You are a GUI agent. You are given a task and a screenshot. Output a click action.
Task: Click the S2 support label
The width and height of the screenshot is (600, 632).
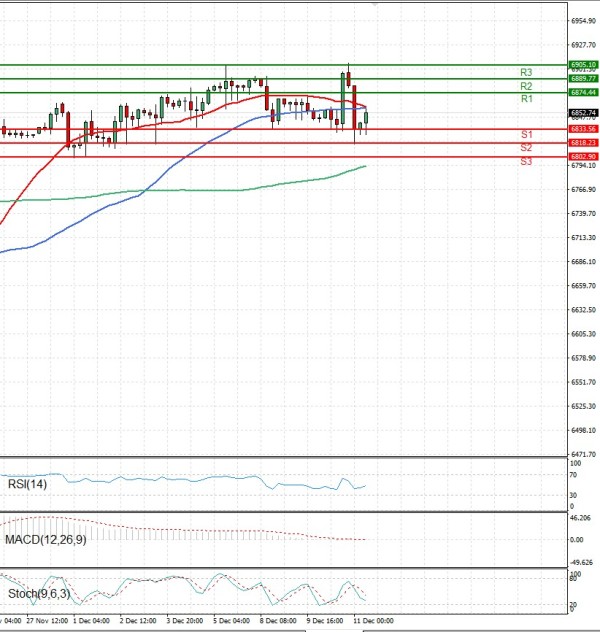(525, 148)
